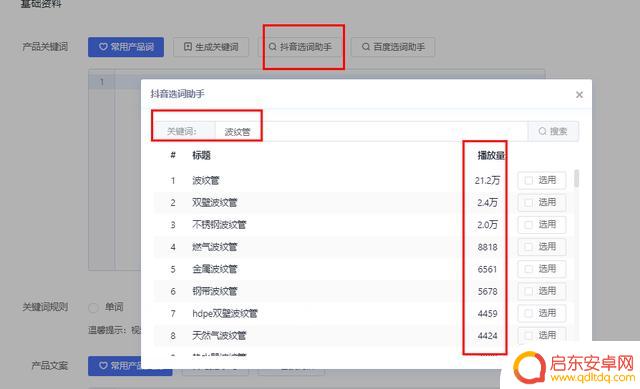Click line number 1 in the keyword editor

click(x=102, y=82)
